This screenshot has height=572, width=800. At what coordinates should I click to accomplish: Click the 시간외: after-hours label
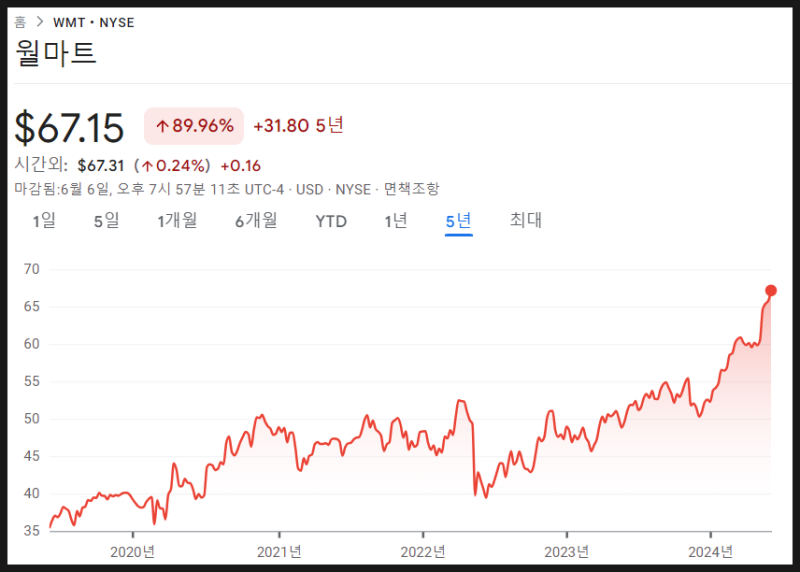point(41,164)
